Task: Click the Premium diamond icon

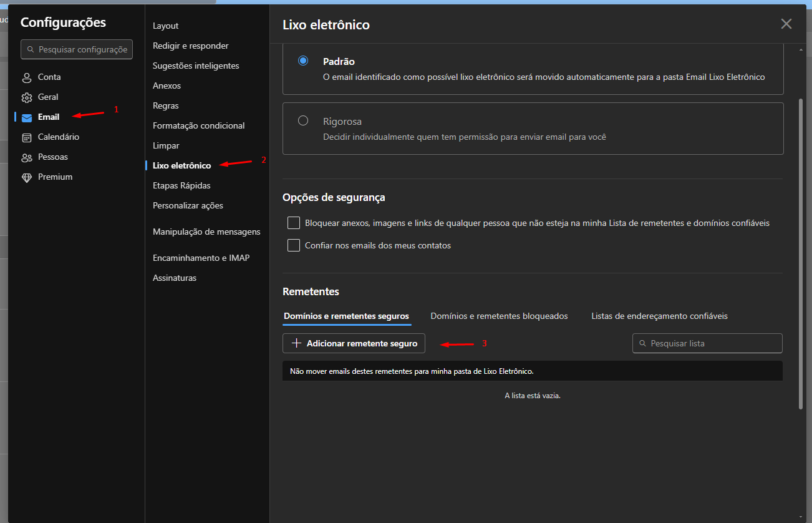Action: click(x=26, y=177)
